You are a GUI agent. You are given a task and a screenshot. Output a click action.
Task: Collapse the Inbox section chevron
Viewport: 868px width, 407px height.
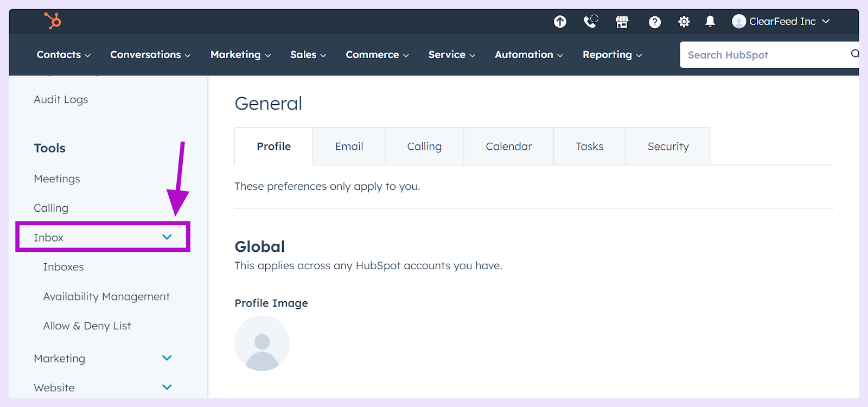click(x=167, y=237)
